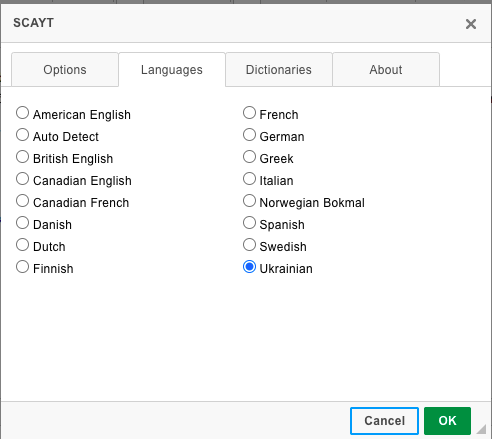Confirm with the green OK button
This screenshot has width=492, height=439.
click(447, 421)
